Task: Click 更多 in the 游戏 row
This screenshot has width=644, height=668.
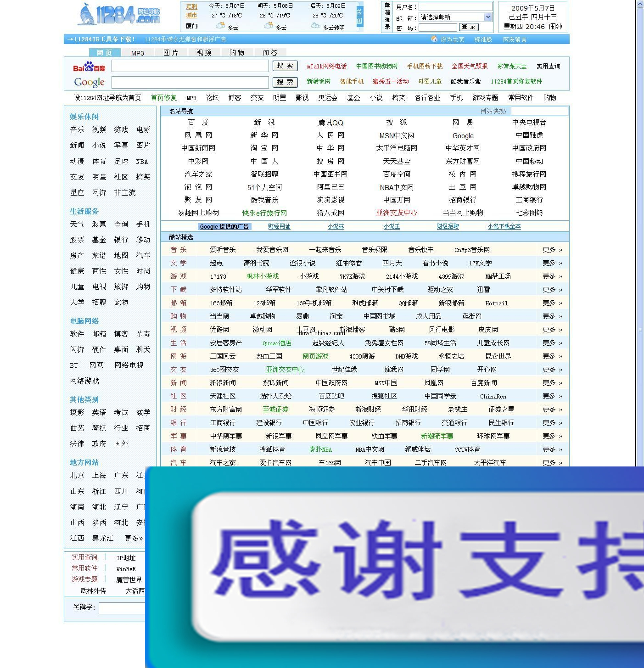Action: 552,276
